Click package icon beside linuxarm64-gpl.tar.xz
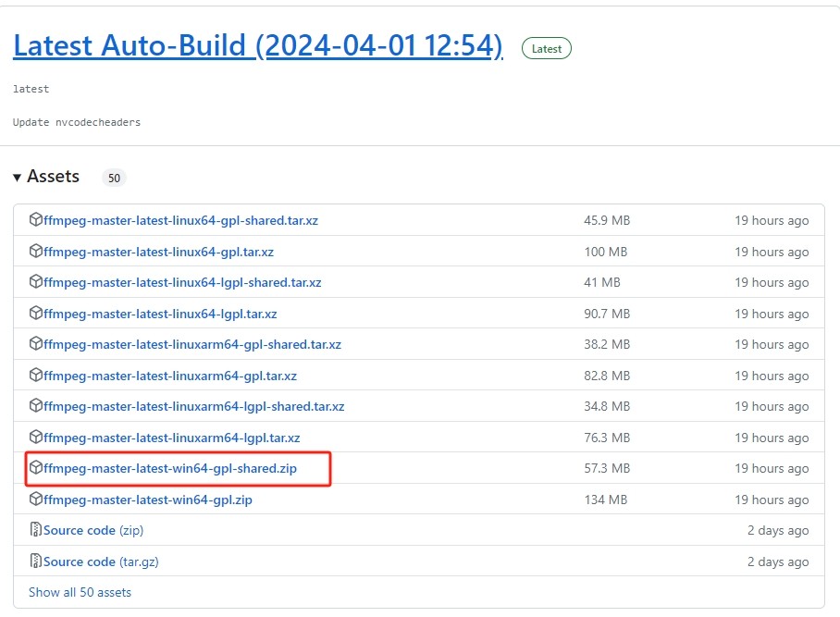This screenshot has width=840, height=617. coord(35,375)
